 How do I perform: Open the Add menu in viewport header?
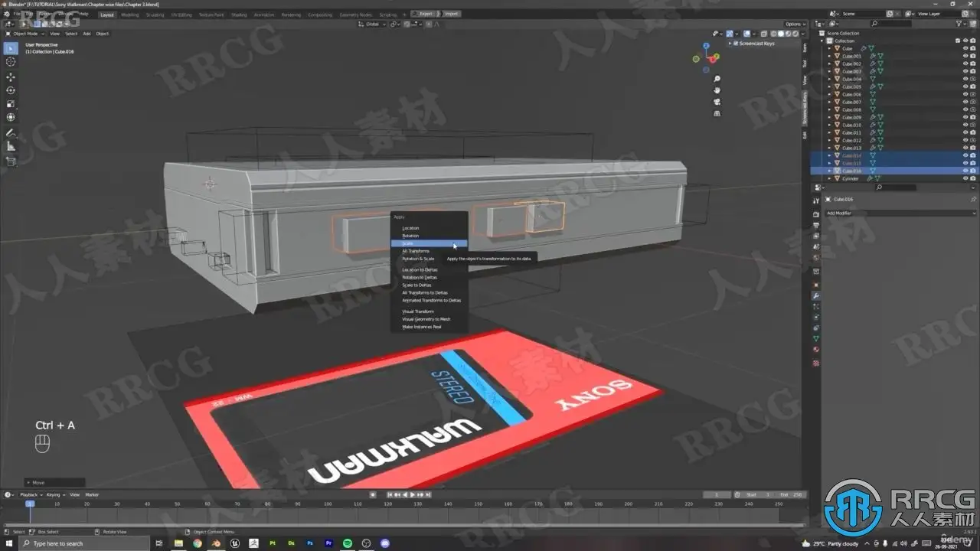pos(87,34)
